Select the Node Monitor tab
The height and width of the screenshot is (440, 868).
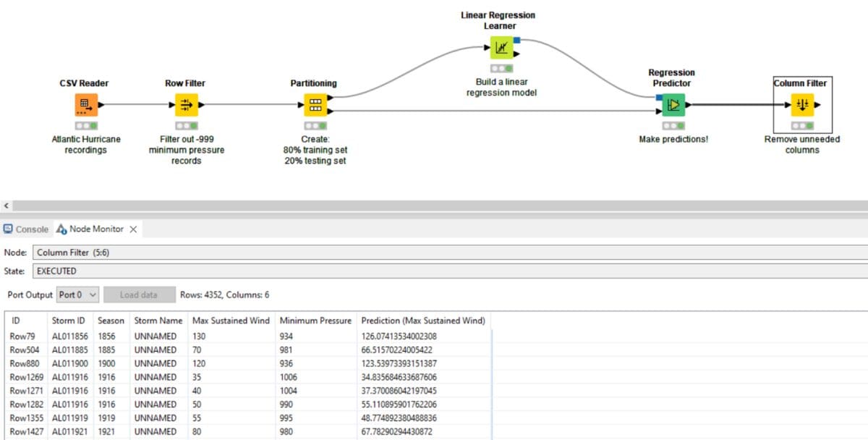[x=97, y=229]
